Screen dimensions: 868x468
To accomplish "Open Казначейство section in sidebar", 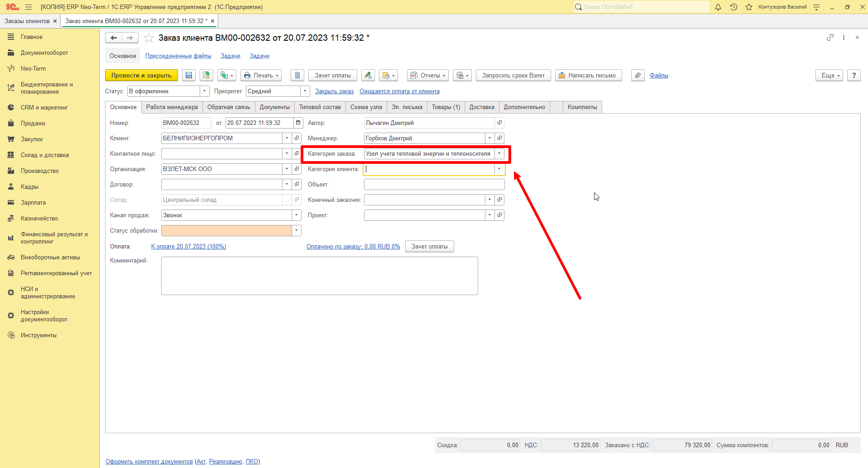I will [39, 218].
